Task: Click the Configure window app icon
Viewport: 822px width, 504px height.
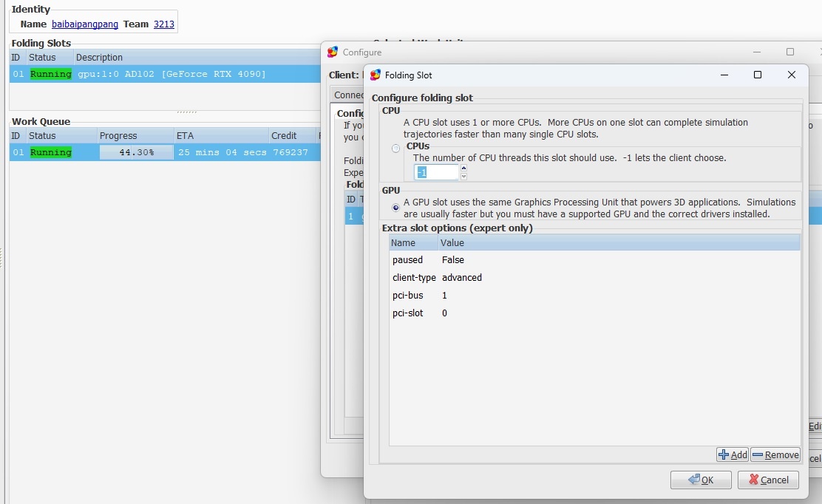Action: [333, 52]
